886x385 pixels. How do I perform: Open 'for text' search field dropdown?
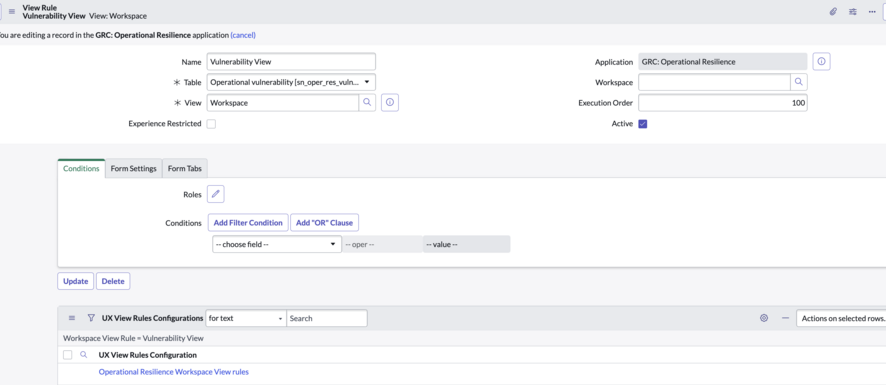(x=246, y=318)
